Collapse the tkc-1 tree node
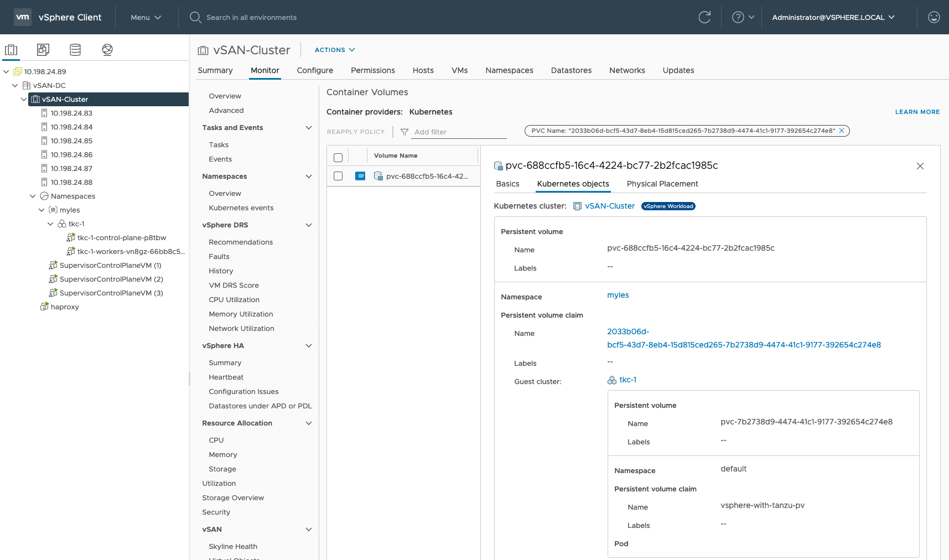The height and width of the screenshot is (560, 949). click(x=50, y=224)
